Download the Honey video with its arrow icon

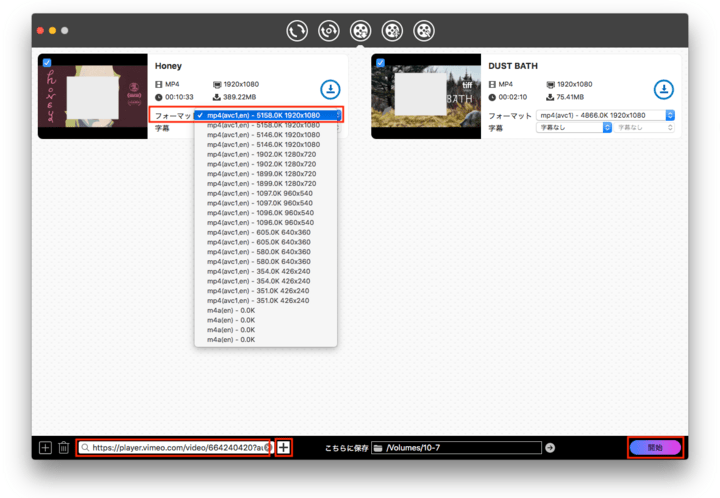[x=330, y=90]
